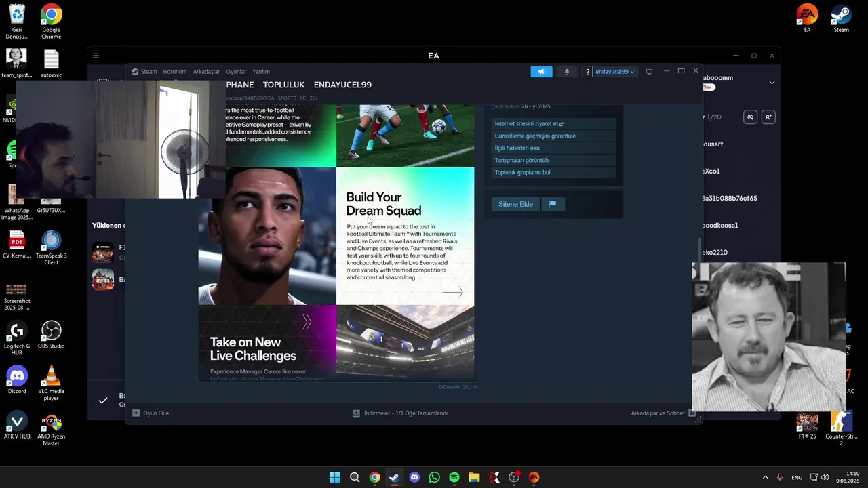868x488 pixels.
Task: Open Discord desktop shortcut
Action: coord(16,380)
